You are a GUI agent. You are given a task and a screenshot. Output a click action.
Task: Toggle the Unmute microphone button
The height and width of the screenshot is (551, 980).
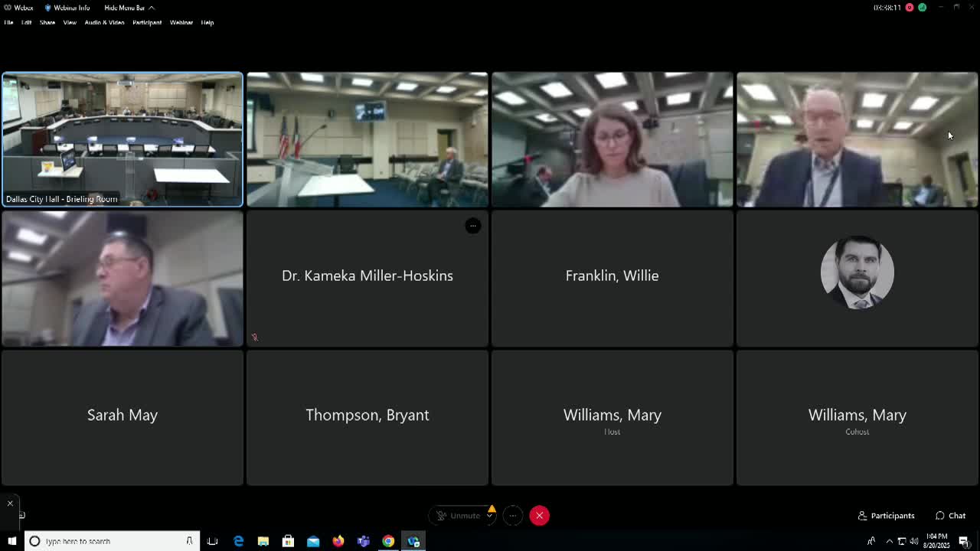459,516
